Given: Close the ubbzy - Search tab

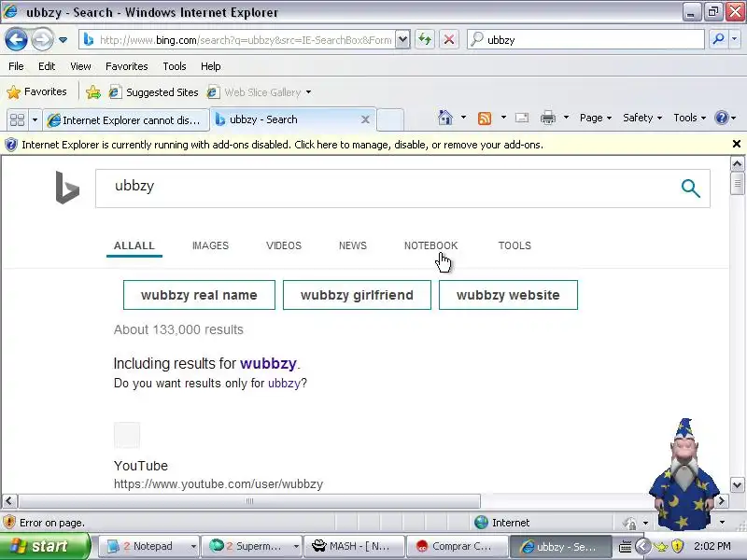Looking at the screenshot, I should coord(365,119).
